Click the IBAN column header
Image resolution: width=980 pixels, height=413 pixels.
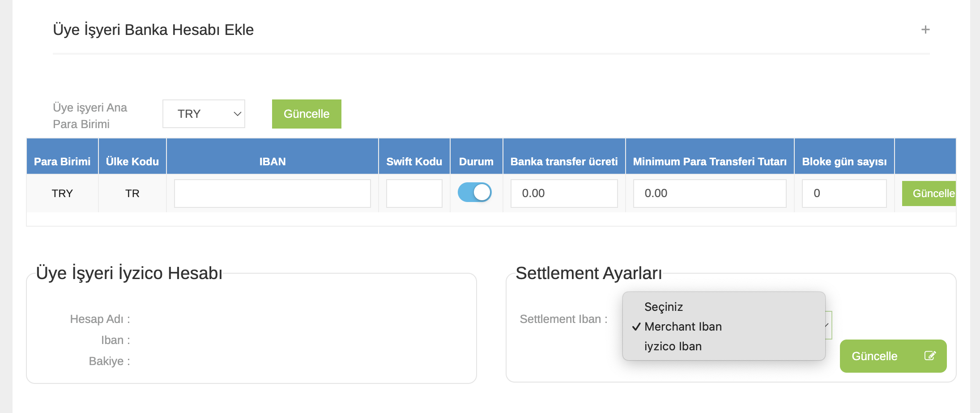coord(272,162)
